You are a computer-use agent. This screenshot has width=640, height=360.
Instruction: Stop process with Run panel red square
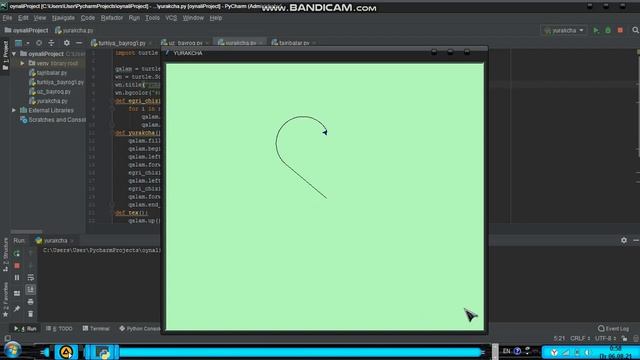click(x=17, y=266)
